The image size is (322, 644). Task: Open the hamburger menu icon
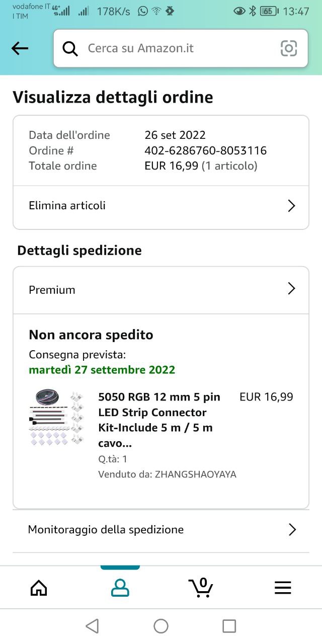point(283,588)
